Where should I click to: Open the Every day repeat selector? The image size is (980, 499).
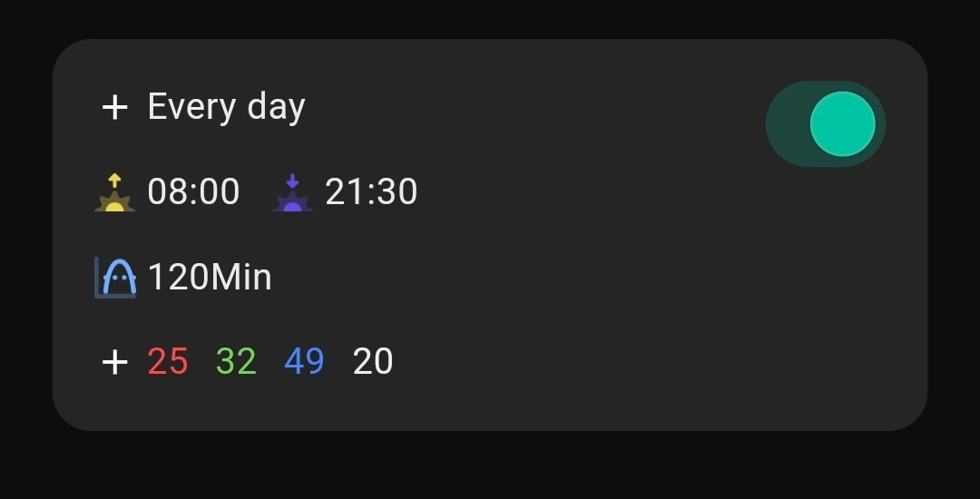(226, 108)
